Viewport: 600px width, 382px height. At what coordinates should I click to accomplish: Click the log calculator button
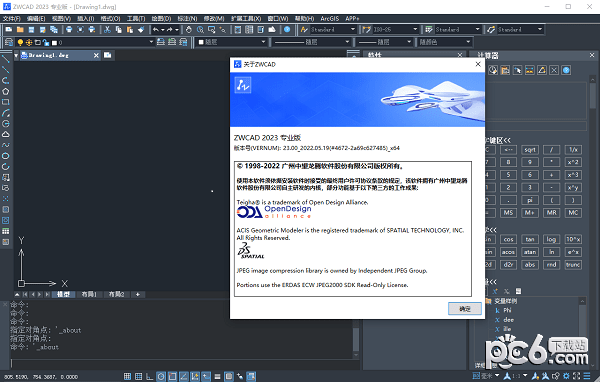[x=551, y=239]
